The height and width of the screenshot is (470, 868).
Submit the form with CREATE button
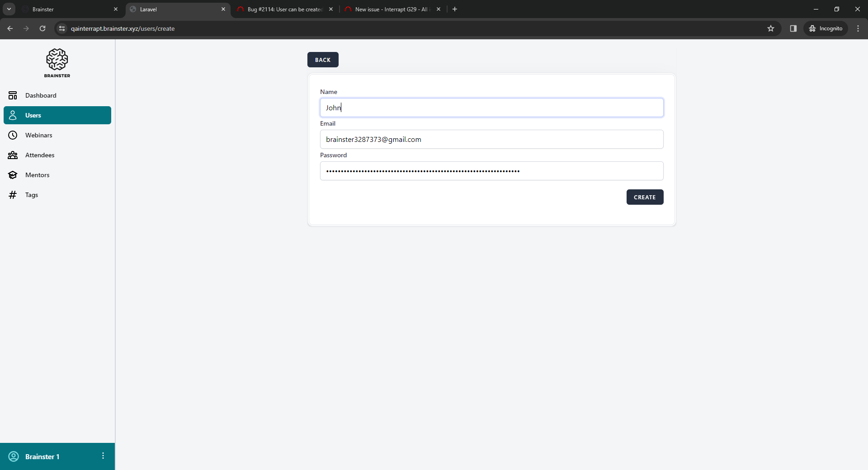(645, 197)
